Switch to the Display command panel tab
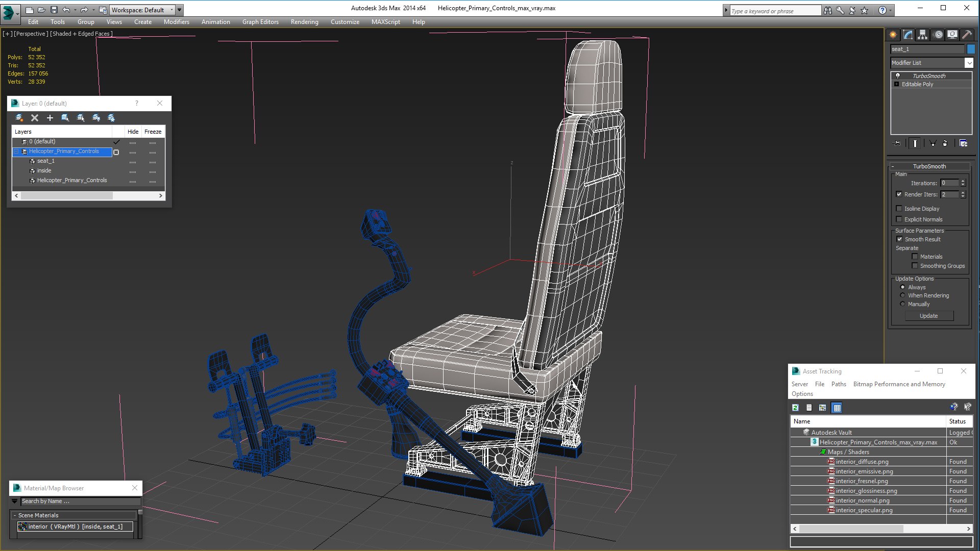Screen dimensions: 980x551 pos(952,35)
